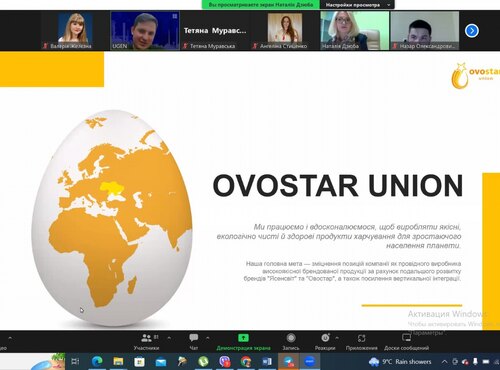
Task: Launch Microsoft Edge from the taskbar
Action: tap(97, 362)
